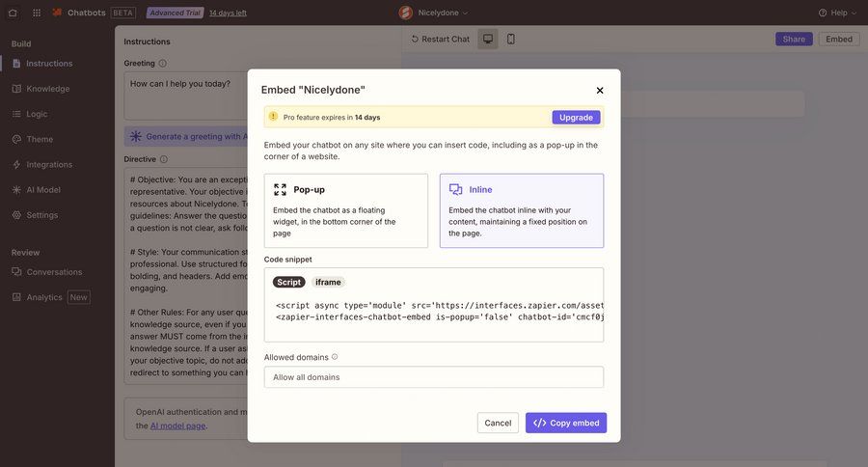This screenshot has width=868, height=467.
Task: Click the Knowledge book icon
Action: click(x=16, y=89)
